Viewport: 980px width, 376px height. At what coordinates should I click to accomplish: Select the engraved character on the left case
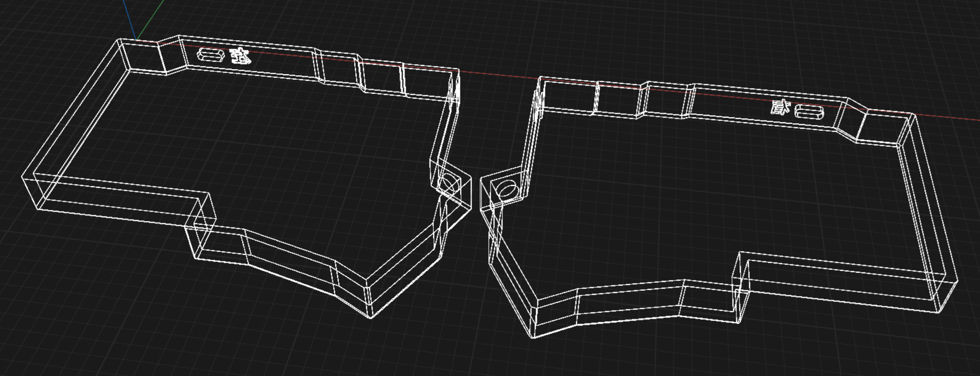tap(240, 56)
